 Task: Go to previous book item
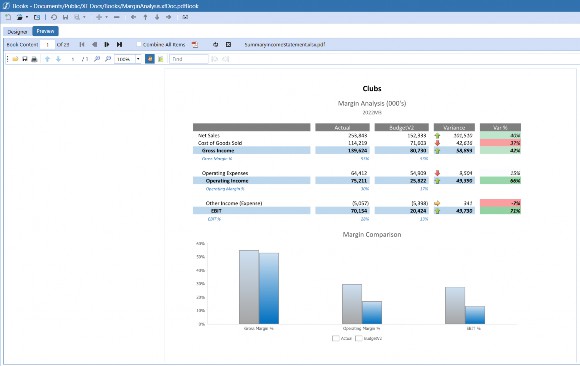point(95,44)
